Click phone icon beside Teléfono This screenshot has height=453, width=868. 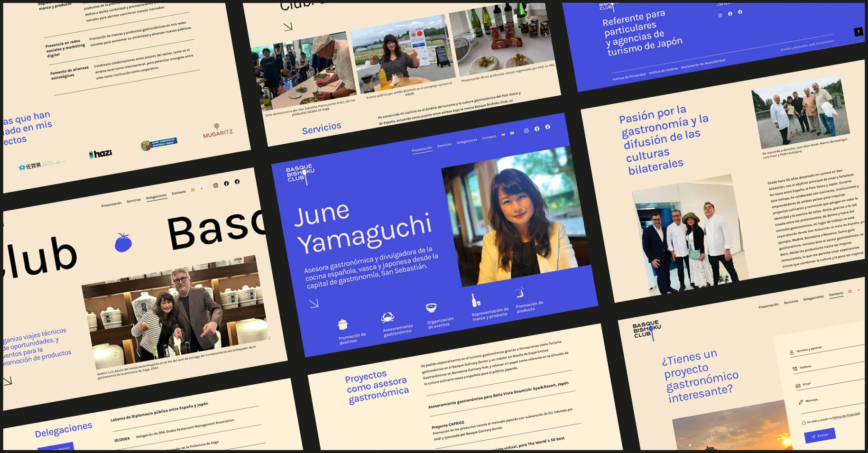click(794, 369)
